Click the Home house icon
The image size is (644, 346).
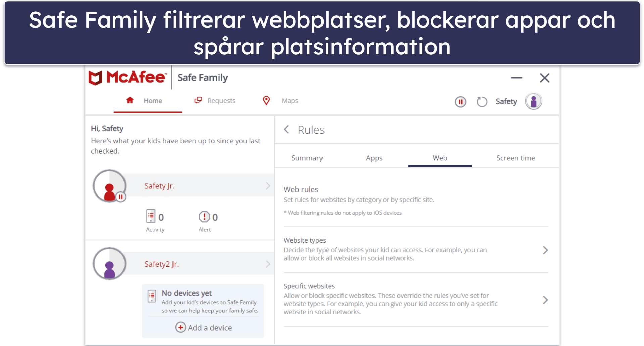[x=130, y=100]
